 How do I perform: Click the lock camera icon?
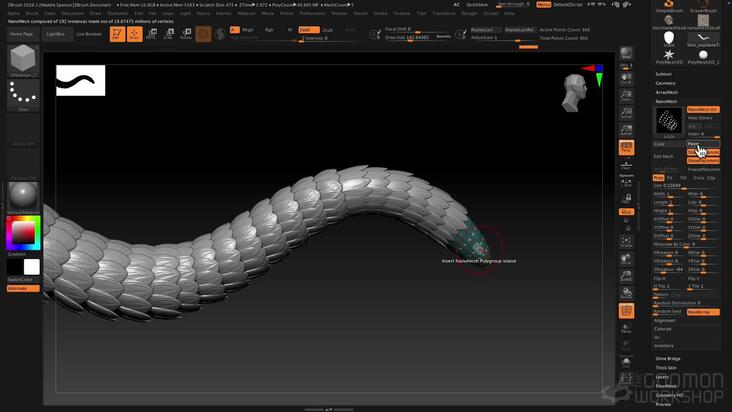[x=626, y=199]
